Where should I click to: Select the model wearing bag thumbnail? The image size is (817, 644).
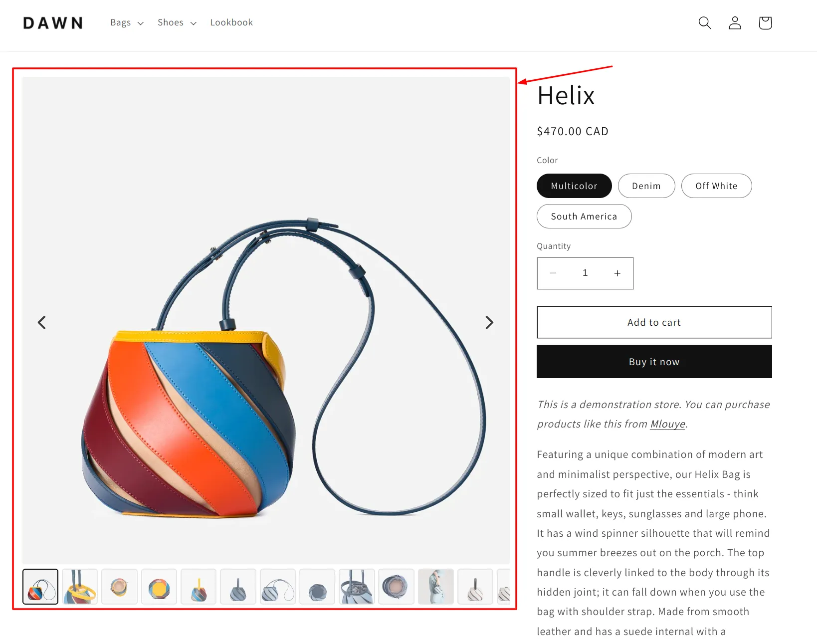point(436,587)
